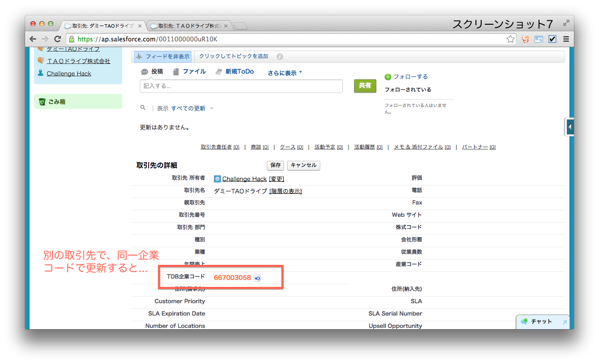Select the 取引先: ダミーTAOドライブ tab
The image size is (599, 364).
102,26
